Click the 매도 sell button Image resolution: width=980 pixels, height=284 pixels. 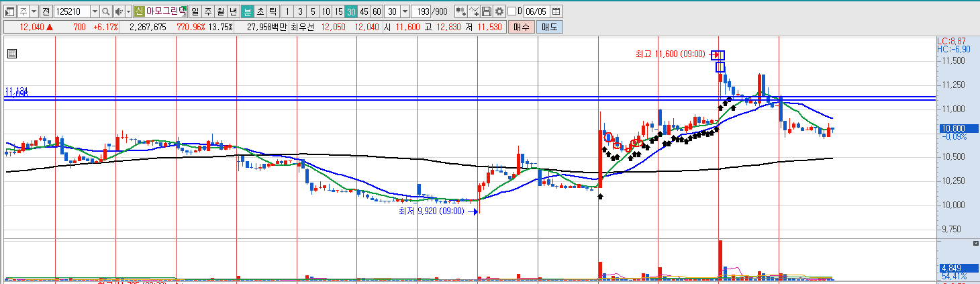[x=550, y=27]
